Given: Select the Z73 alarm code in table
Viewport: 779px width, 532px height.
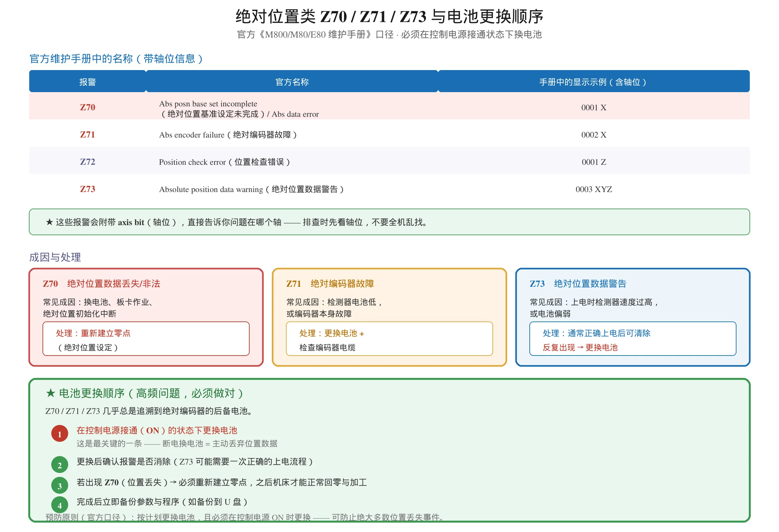Looking at the screenshot, I should [88, 189].
